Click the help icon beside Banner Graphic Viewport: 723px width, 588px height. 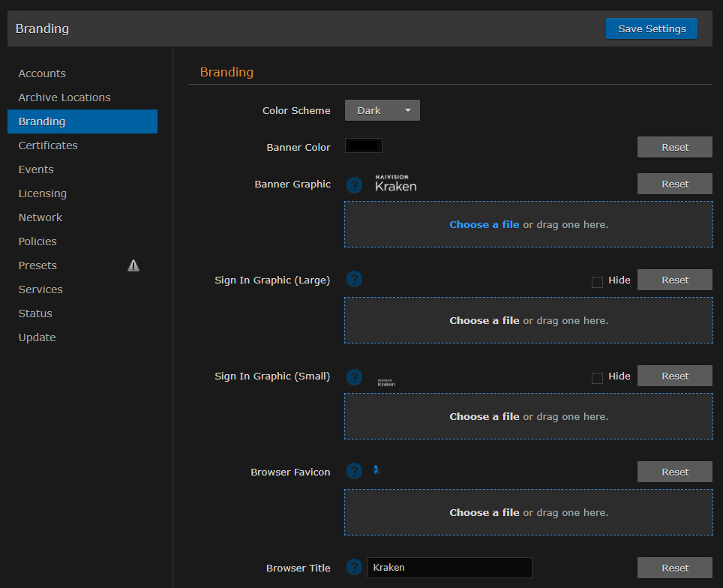coord(355,184)
